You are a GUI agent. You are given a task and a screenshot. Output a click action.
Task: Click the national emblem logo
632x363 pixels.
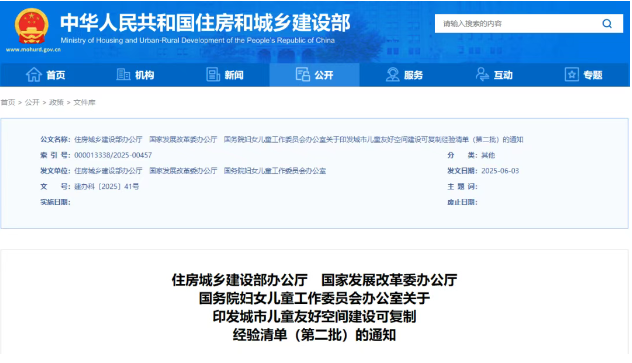click(31, 27)
